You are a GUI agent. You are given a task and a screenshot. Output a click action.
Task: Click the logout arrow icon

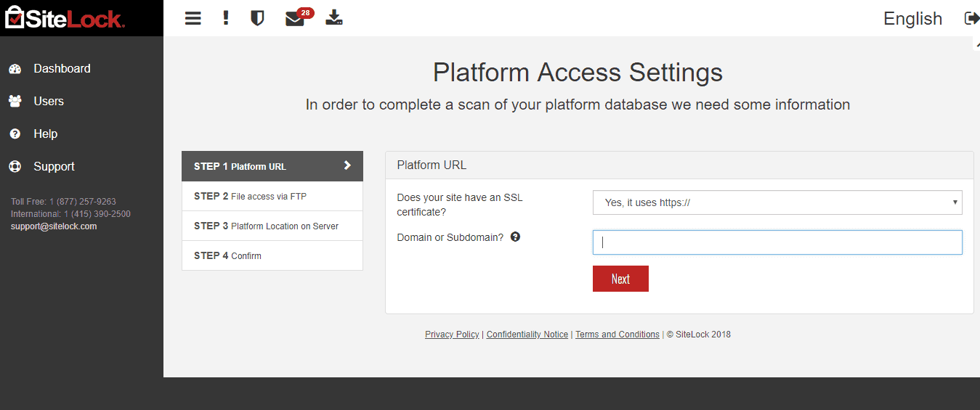[972, 18]
